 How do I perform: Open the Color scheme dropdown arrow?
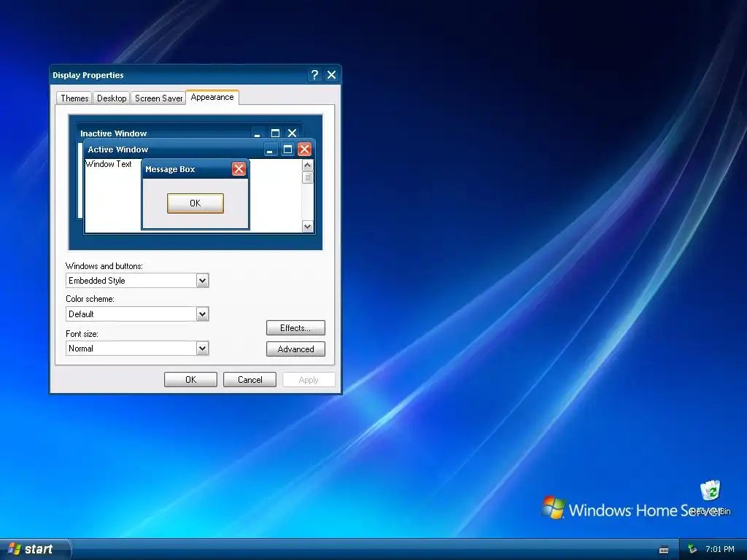coord(203,314)
